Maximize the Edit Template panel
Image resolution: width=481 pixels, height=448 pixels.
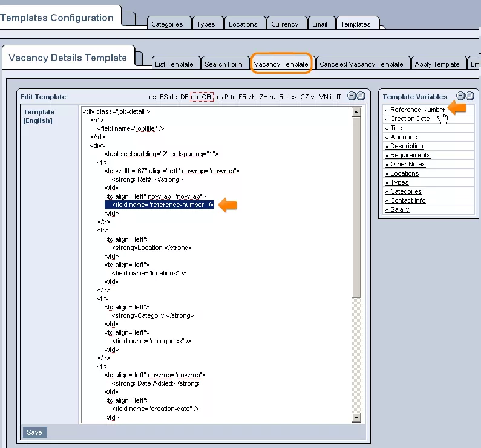click(x=361, y=96)
